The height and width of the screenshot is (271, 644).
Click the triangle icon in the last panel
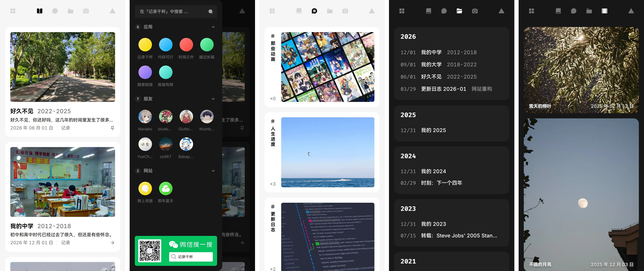pyautogui.click(x=631, y=11)
